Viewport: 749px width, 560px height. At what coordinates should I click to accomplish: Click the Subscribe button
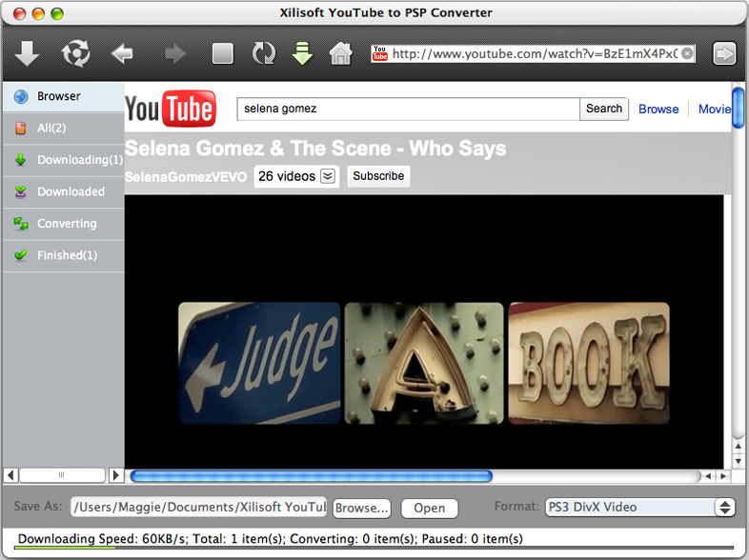pyautogui.click(x=378, y=176)
